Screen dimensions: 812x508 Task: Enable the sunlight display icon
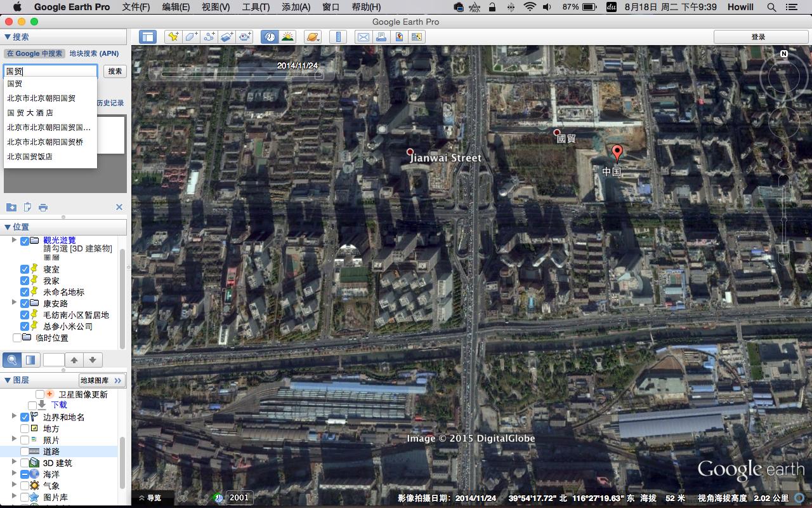pos(287,36)
